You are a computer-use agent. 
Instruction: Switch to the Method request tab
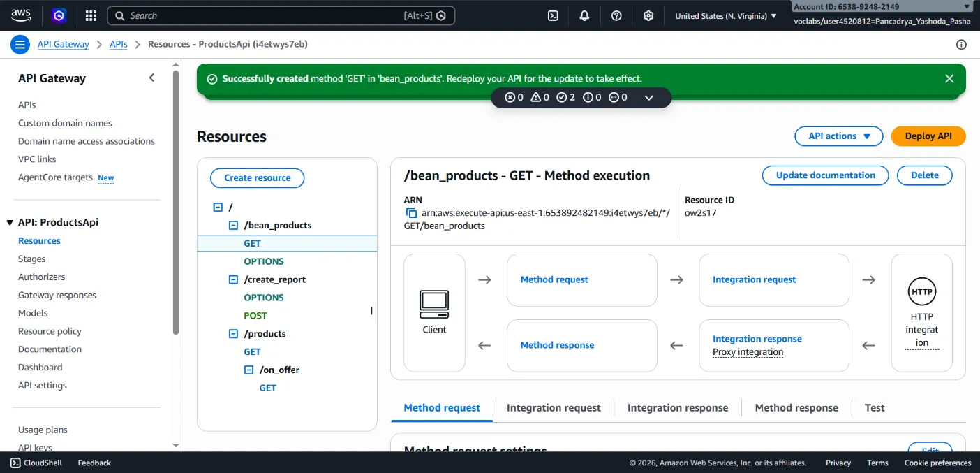click(x=442, y=408)
